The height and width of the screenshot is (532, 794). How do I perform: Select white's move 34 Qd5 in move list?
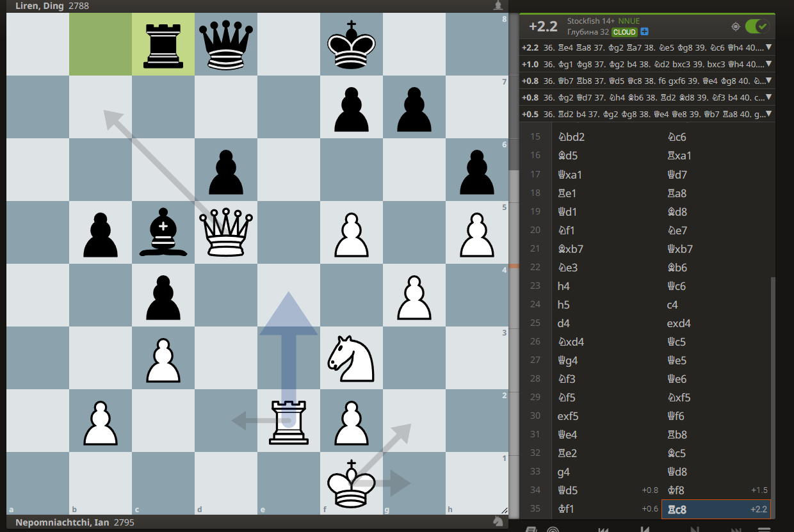click(x=571, y=490)
